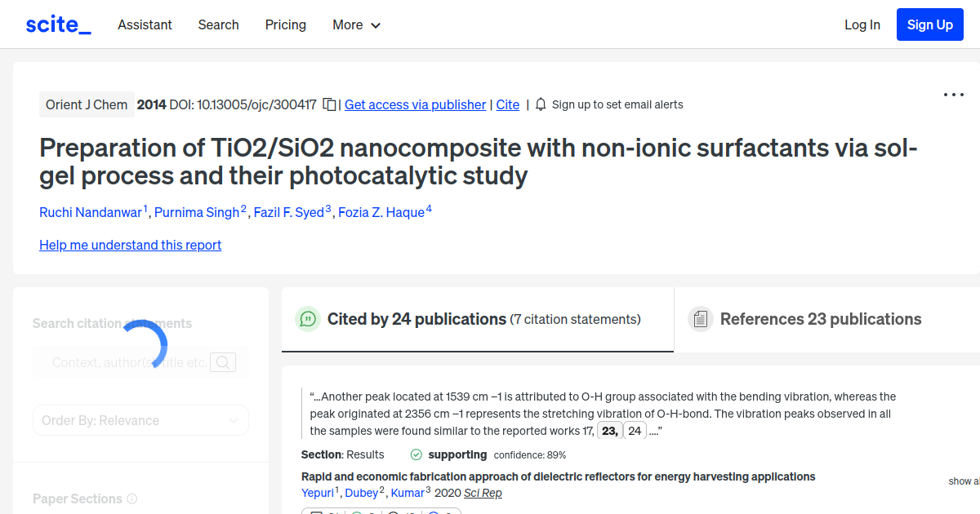The image size is (980, 514).
Task: Select reference badge 23 in the citation
Action: click(608, 430)
